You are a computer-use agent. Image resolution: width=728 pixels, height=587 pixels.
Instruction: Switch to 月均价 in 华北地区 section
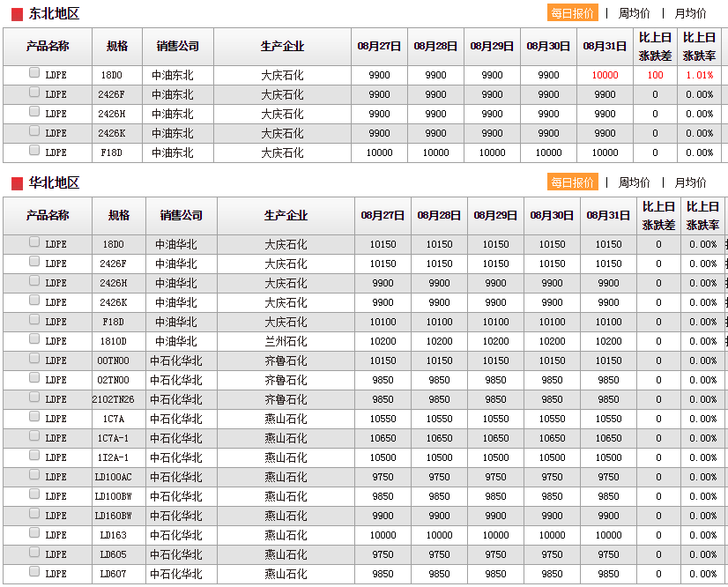tap(690, 182)
